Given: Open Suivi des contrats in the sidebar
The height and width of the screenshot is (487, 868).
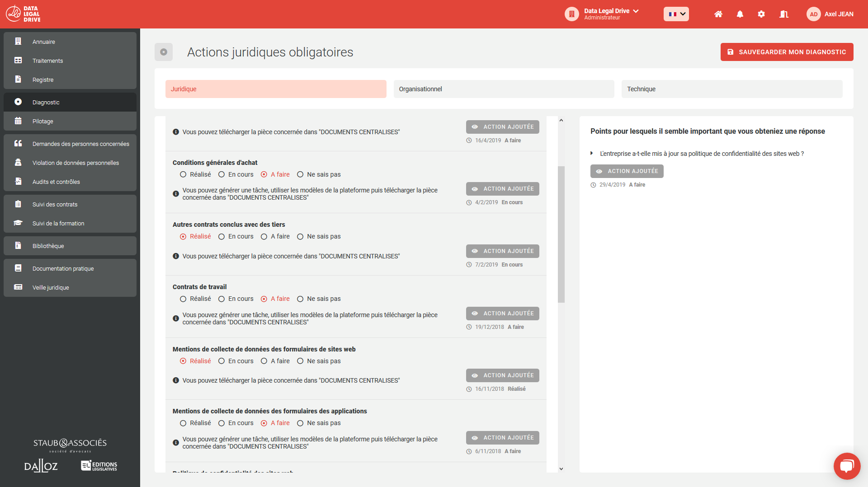Looking at the screenshot, I should pos(70,204).
